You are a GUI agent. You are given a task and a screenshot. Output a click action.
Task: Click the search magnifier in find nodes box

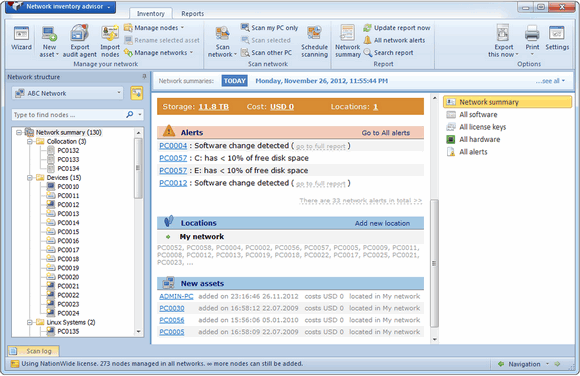(129, 114)
